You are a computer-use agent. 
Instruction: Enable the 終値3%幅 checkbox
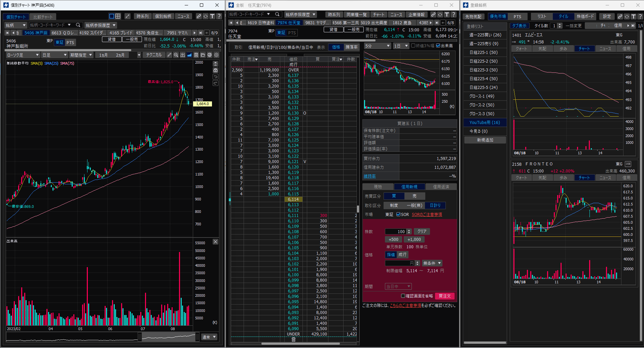click(x=414, y=45)
